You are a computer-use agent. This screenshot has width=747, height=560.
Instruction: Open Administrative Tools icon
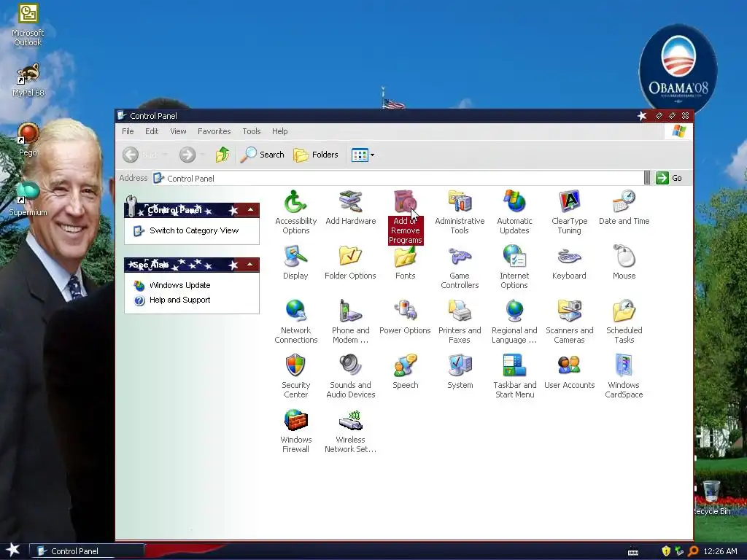(460, 212)
